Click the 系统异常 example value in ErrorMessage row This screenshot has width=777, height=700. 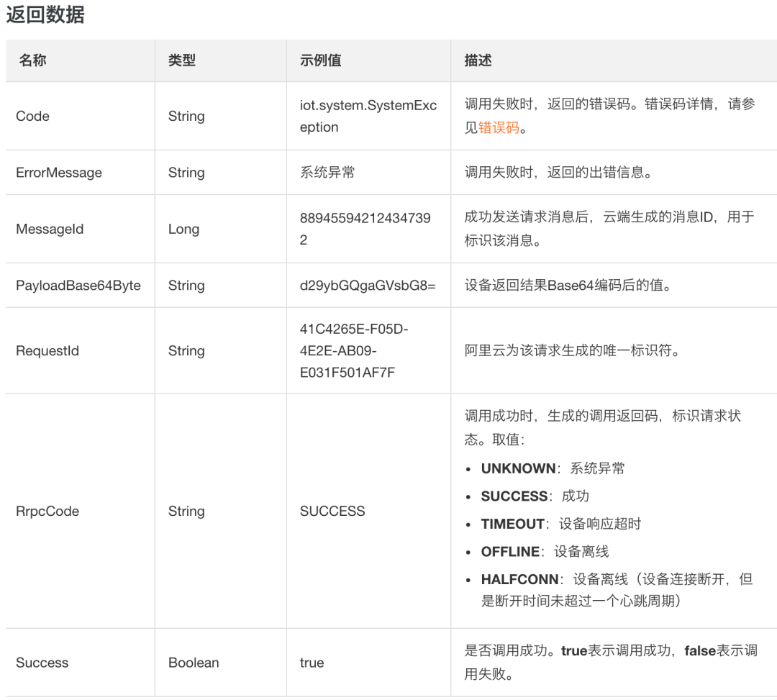pyautogui.click(x=327, y=173)
